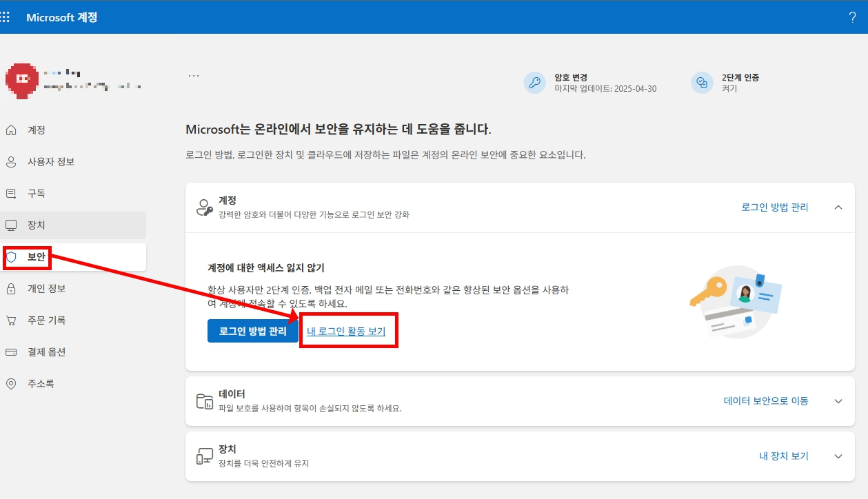The height and width of the screenshot is (499, 868).
Task: Click the folder icon in 데이터 card
Action: 205,401
